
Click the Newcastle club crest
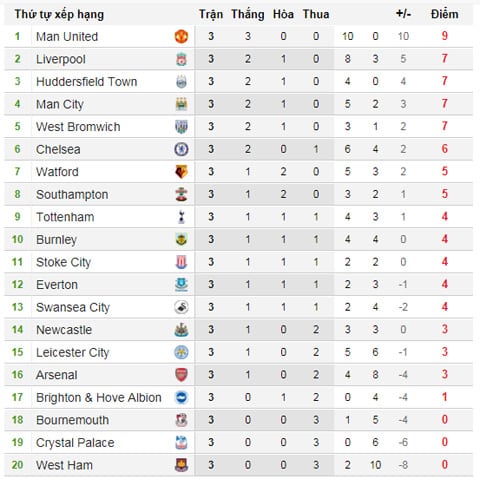tap(181, 330)
